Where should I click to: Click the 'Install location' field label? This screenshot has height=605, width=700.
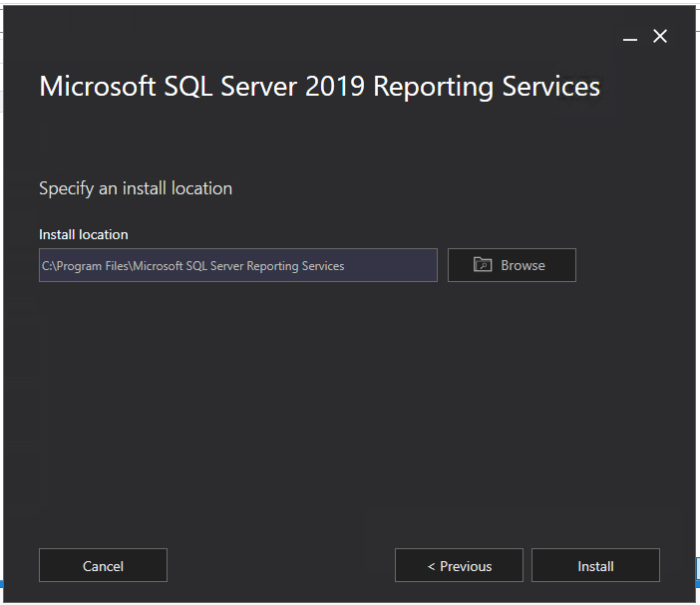pos(83,234)
